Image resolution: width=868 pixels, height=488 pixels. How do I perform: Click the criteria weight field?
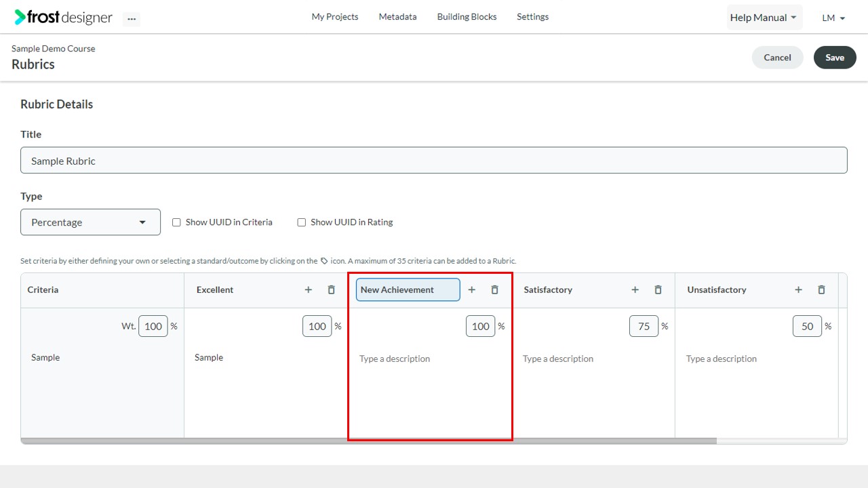pyautogui.click(x=153, y=326)
